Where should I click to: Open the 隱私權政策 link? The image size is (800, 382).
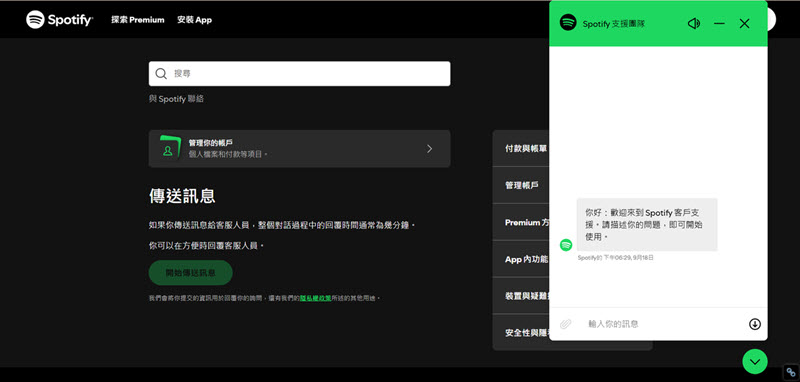point(315,298)
